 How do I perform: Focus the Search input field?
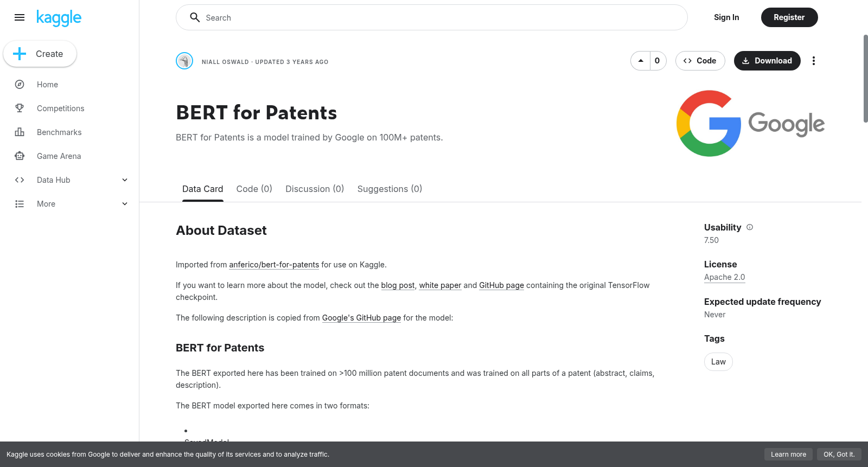point(432,17)
